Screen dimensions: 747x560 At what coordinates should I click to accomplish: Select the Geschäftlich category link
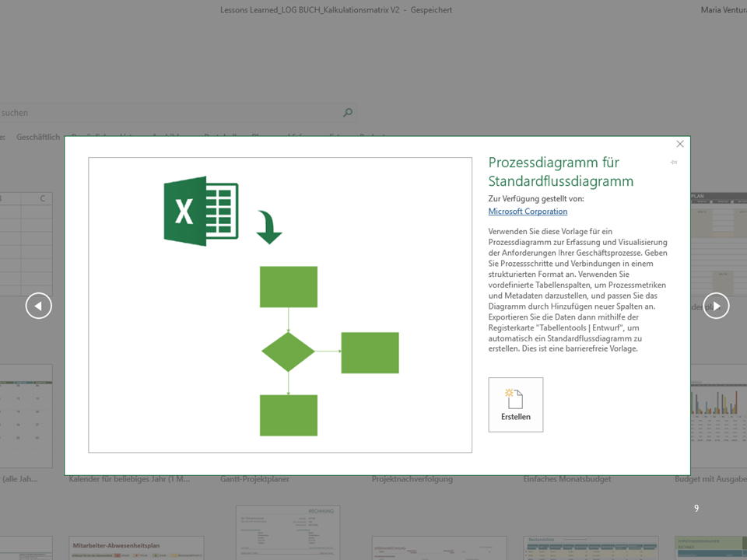coord(38,137)
